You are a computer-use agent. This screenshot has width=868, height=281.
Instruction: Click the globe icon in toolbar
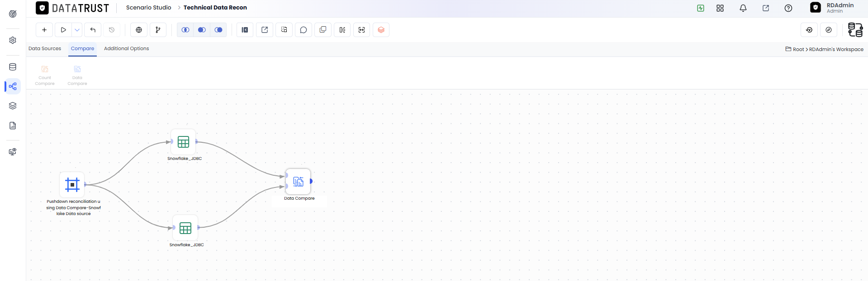click(139, 30)
